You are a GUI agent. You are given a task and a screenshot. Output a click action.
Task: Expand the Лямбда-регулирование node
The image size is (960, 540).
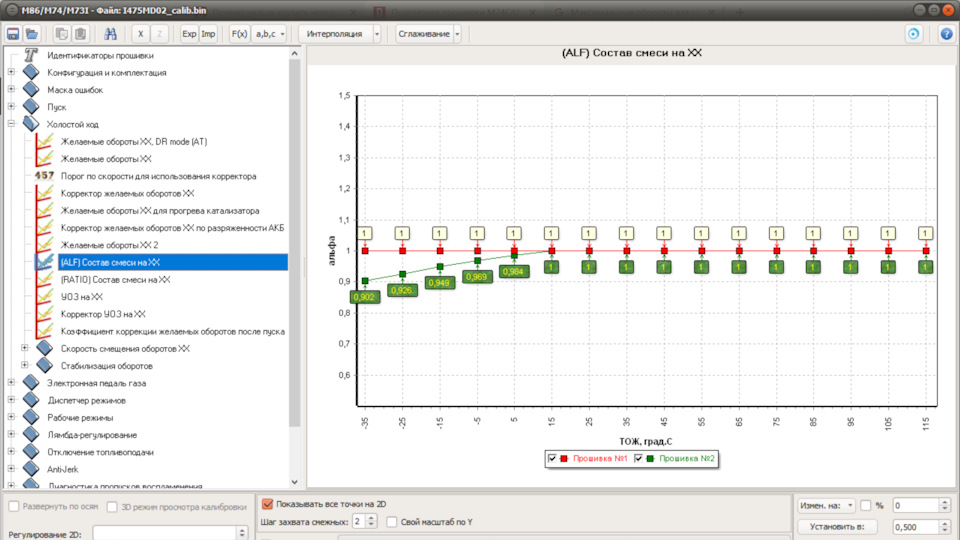coord(11,434)
